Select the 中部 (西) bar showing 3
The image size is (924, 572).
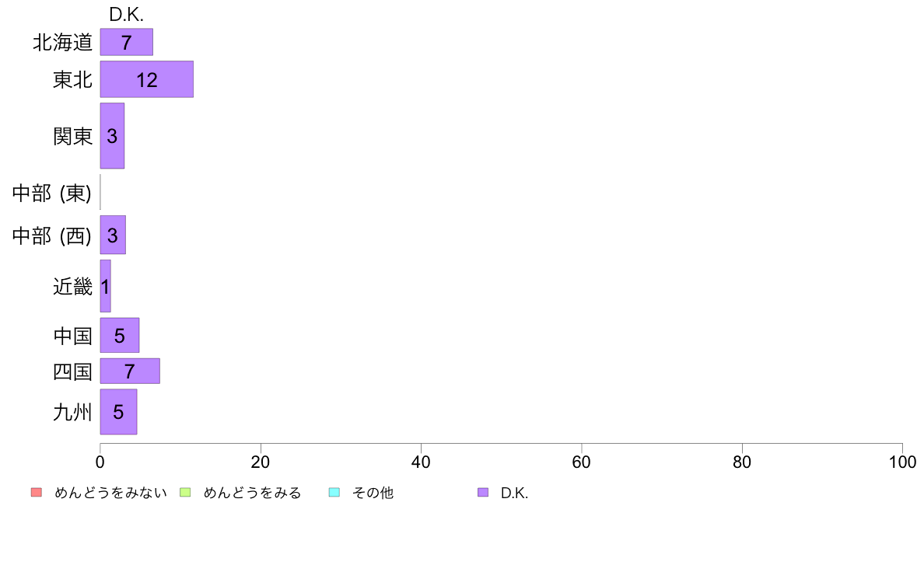click(113, 235)
